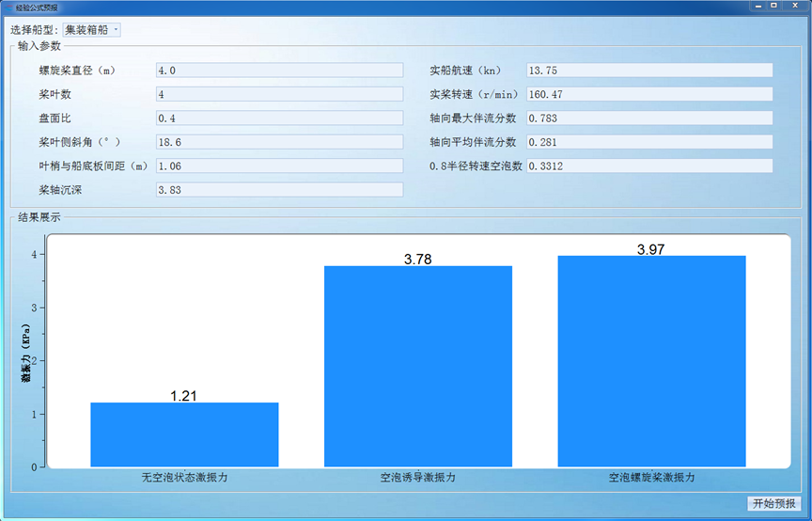Minimize the 经验公式预报 window

click(757, 6)
